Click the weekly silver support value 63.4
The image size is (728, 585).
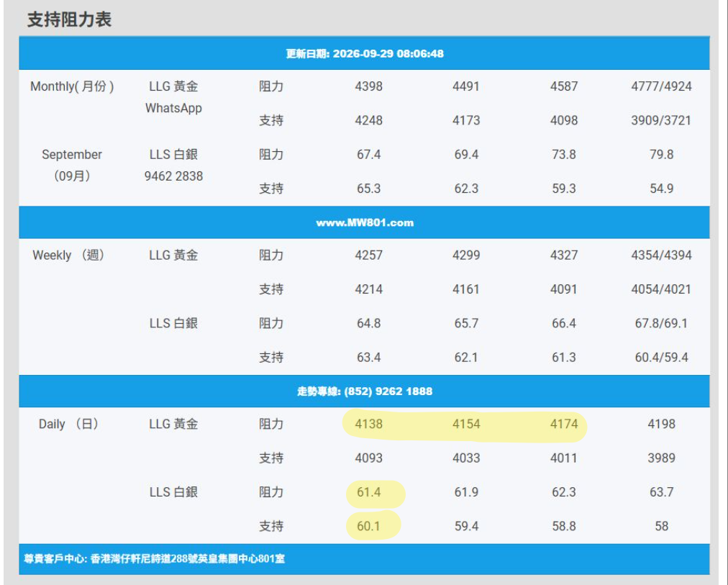(368, 358)
